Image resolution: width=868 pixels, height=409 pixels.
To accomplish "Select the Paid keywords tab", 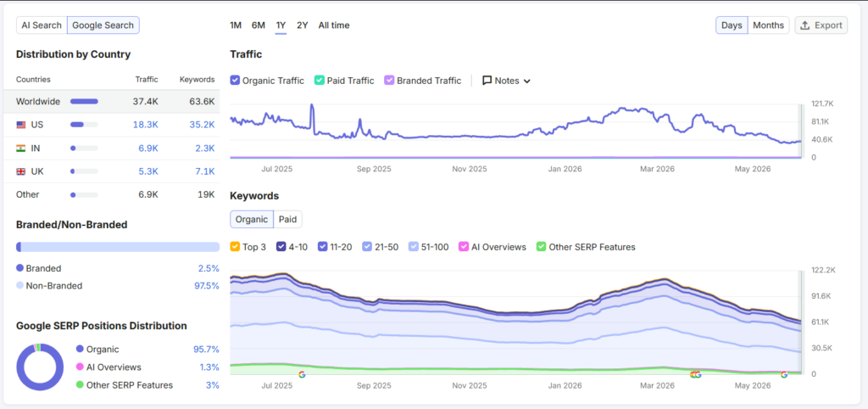I will click(288, 220).
